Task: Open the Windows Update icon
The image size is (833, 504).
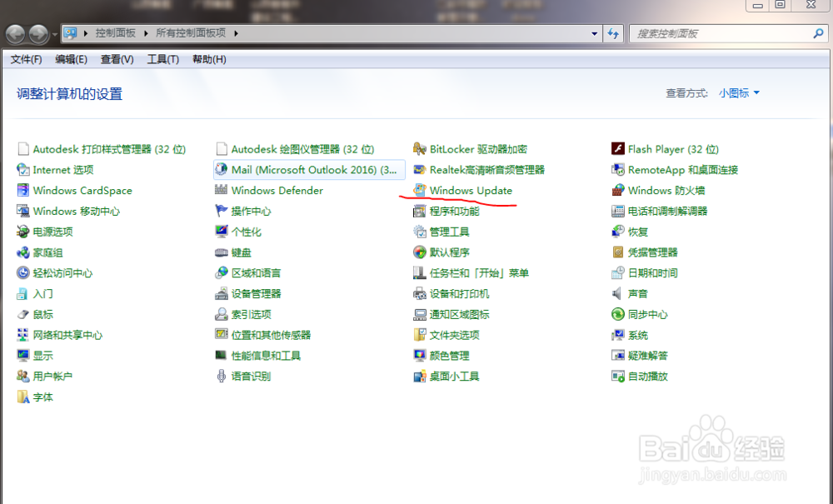Action: pos(420,190)
